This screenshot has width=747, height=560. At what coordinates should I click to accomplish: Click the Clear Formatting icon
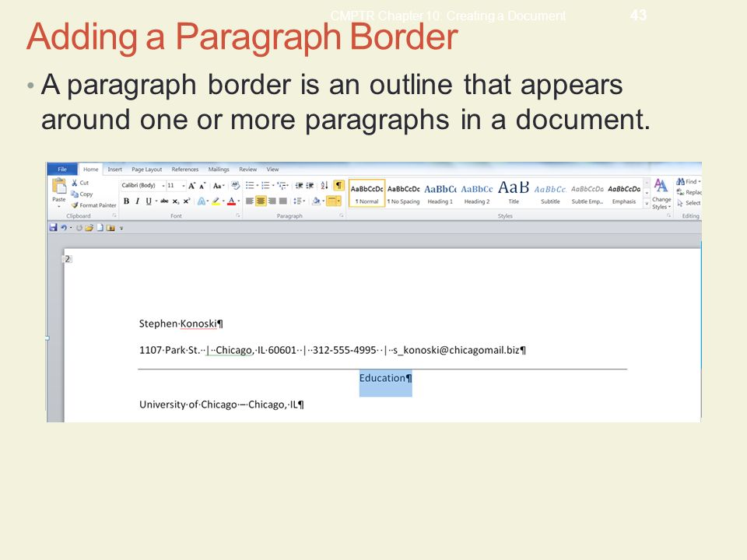coord(235,185)
